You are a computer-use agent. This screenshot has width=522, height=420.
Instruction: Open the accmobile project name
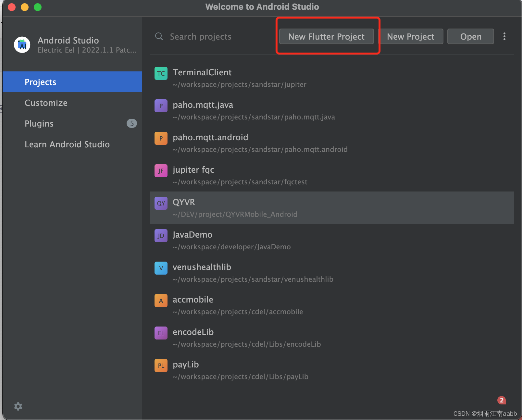tap(193, 300)
